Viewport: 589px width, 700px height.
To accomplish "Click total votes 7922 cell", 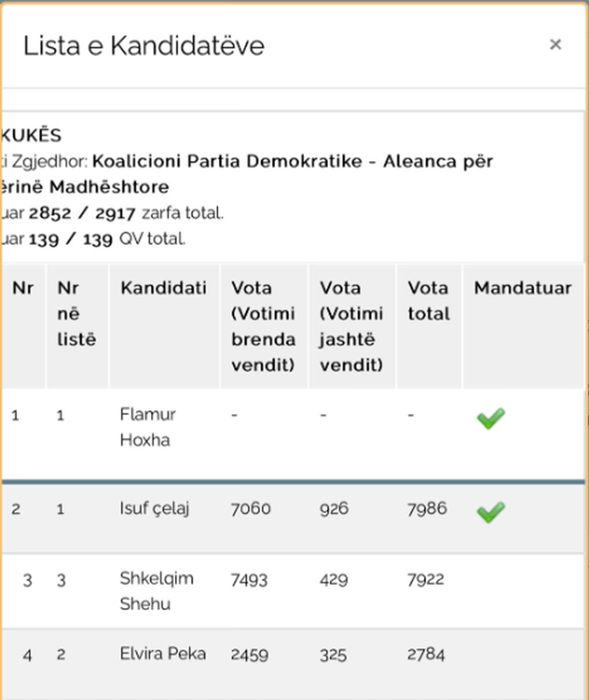I will coord(426,579).
